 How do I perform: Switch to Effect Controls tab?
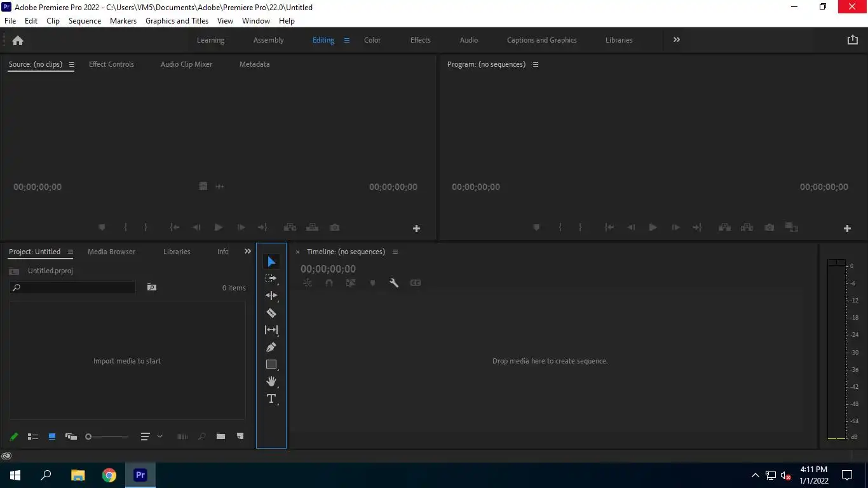click(111, 64)
